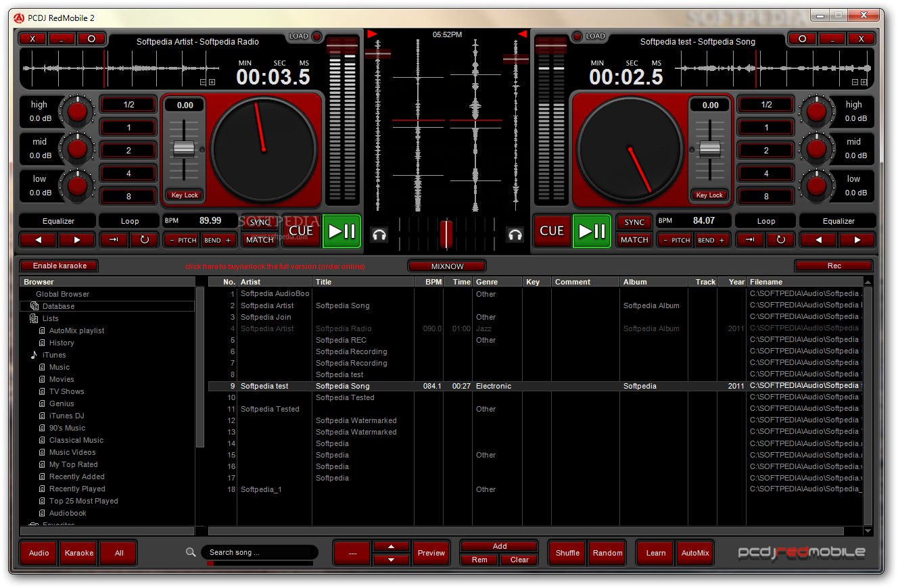Click left deck mid EQ knob

click(78, 148)
